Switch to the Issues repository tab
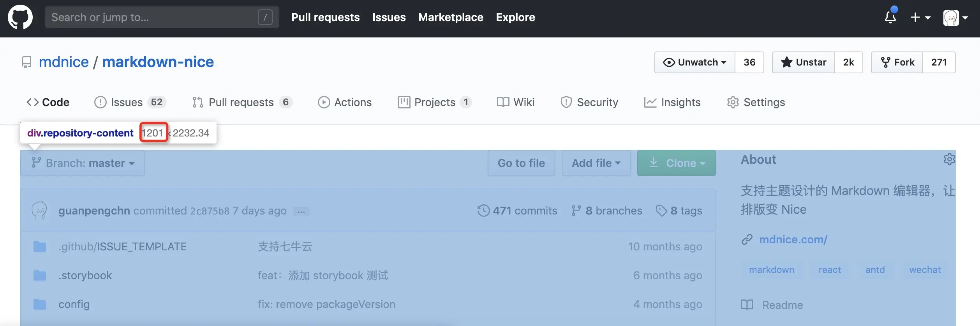 coord(127,102)
